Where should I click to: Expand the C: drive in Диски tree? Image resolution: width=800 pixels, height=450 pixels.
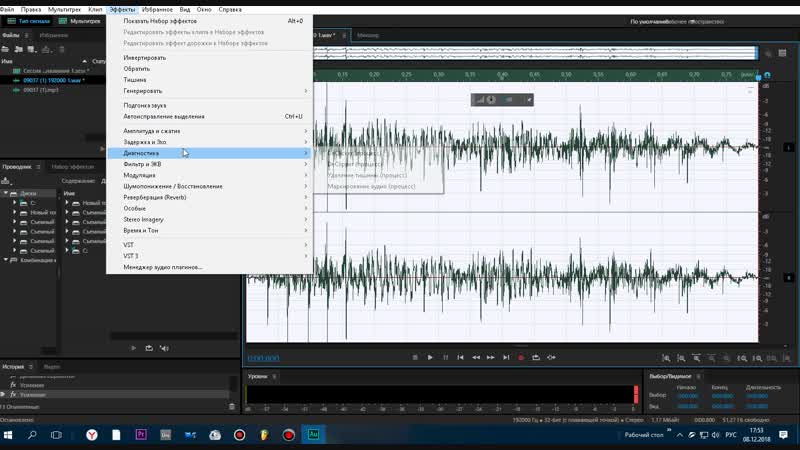pyautogui.click(x=14, y=203)
